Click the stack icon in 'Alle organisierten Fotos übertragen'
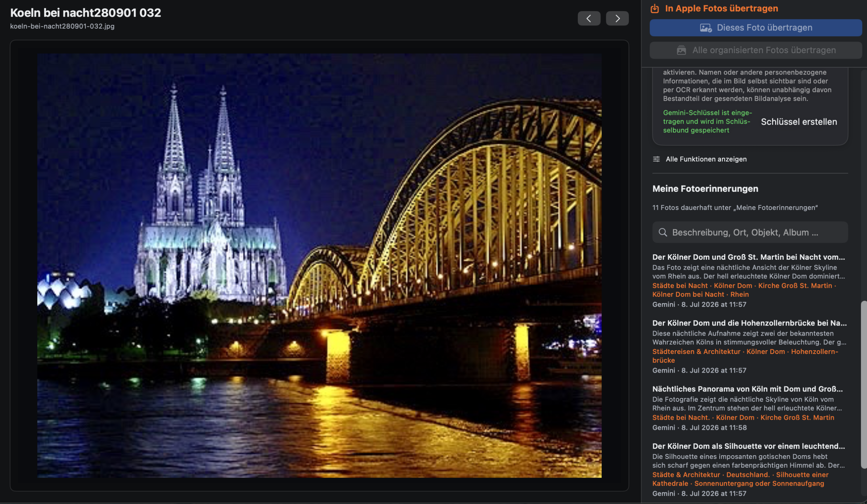 click(x=681, y=50)
